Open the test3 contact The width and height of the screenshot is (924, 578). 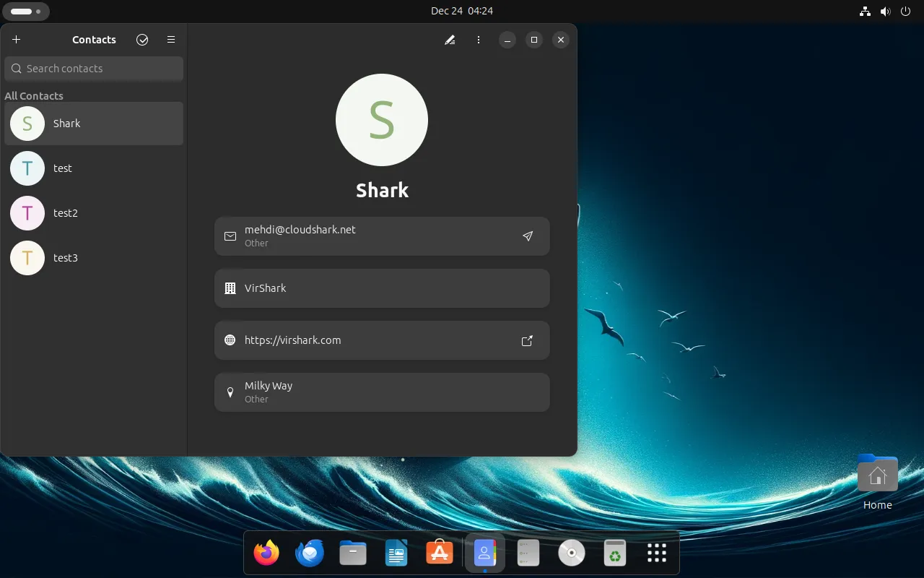94,258
